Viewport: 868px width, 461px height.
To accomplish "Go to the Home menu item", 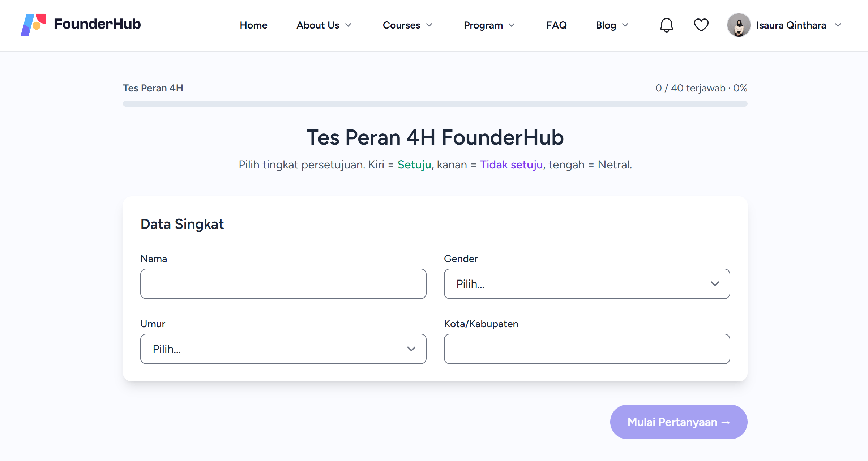I will click(253, 25).
